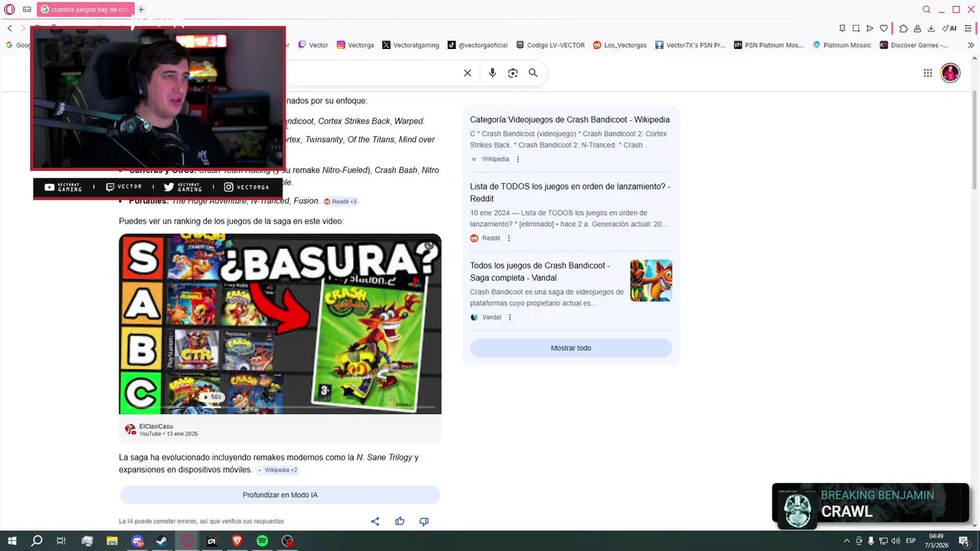Open Vandal result Crash thumbnail image
The image size is (980, 551).
[x=651, y=280]
